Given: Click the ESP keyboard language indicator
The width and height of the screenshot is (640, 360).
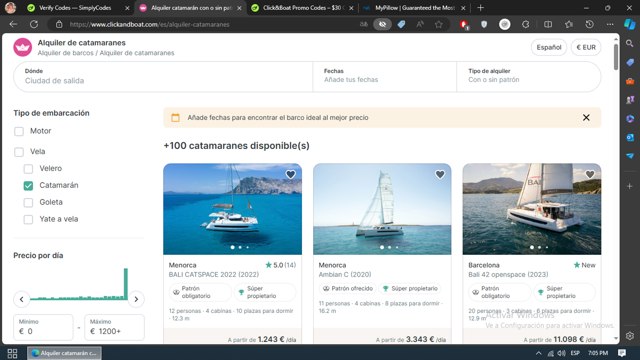Looking at the screenshot, I should coord(575,353).
